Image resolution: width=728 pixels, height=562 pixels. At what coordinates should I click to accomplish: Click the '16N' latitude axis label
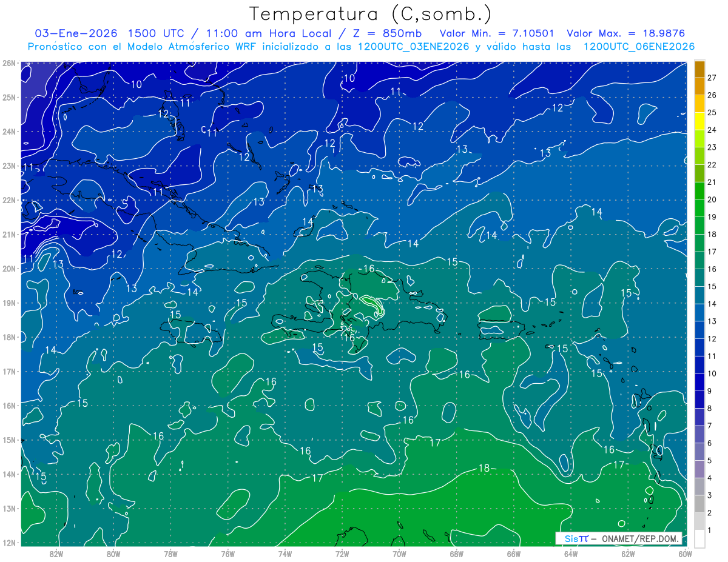[x=8, y=406]
